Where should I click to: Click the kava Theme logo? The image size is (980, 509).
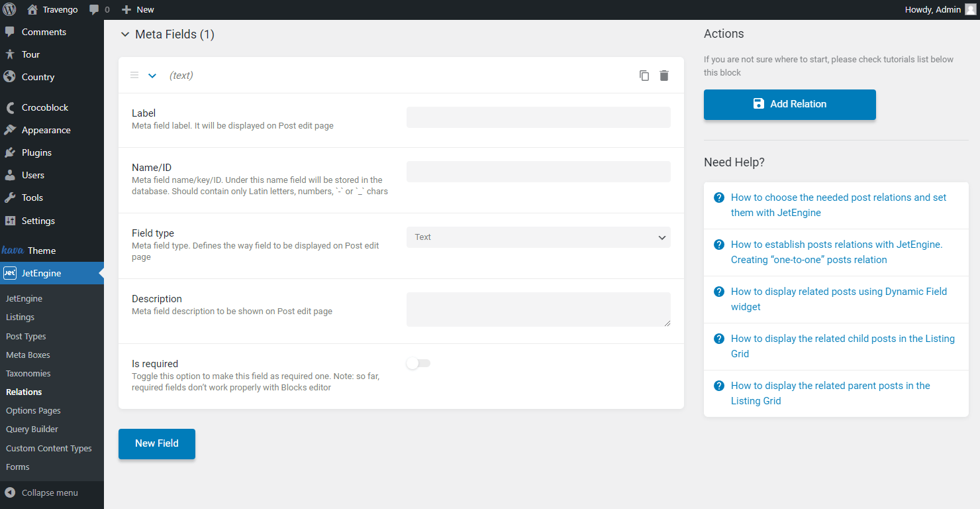[x=13, y=250]
